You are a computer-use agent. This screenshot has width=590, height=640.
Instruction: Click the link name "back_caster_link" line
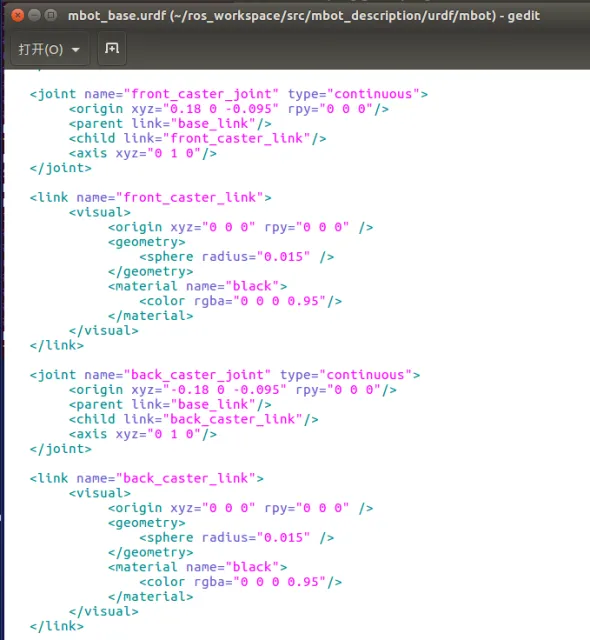tap(146, 478)
